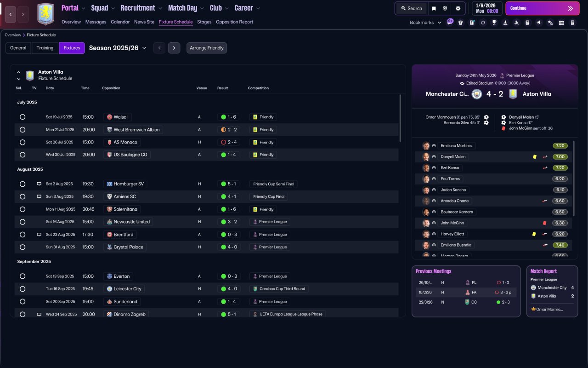Click the Aston Villa crest in match header
Screen dimensions: 588x368
(513, 94)
